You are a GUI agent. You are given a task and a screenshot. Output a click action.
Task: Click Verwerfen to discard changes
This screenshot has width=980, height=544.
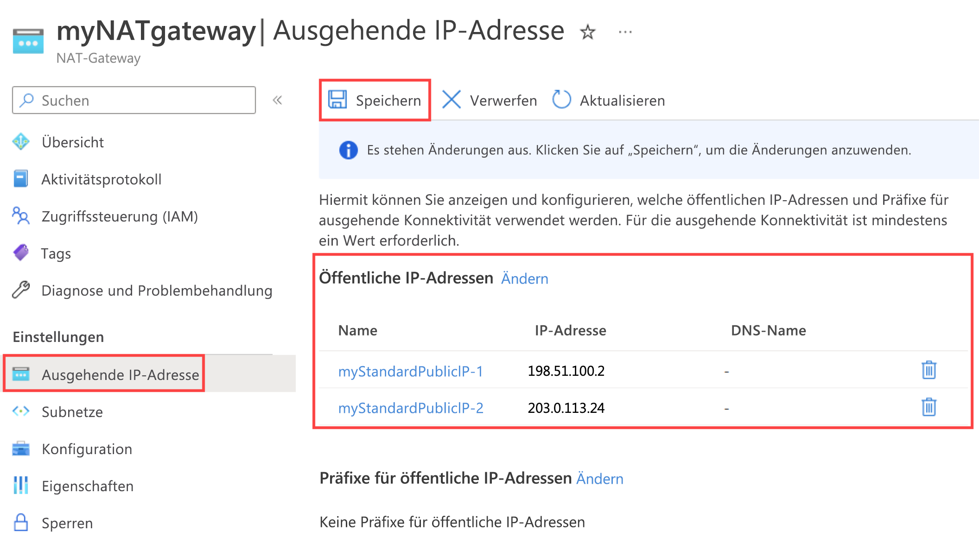coord(503,101)
